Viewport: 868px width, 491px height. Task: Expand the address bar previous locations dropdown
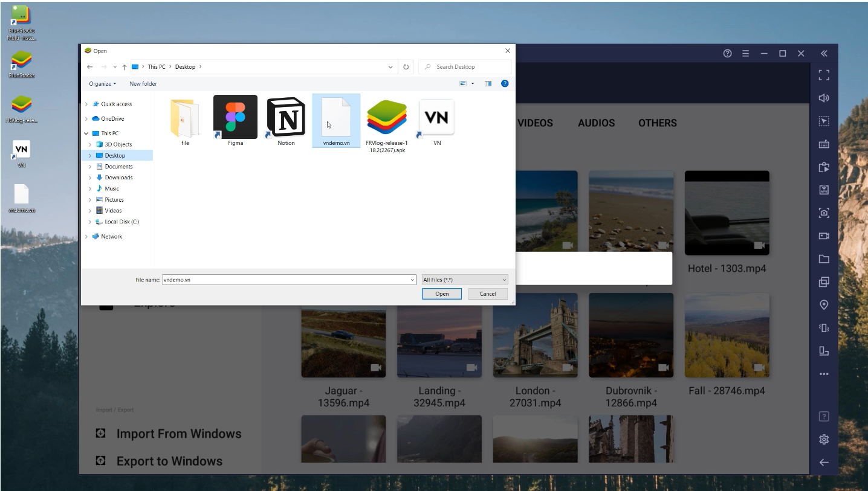tap(390, 67)
